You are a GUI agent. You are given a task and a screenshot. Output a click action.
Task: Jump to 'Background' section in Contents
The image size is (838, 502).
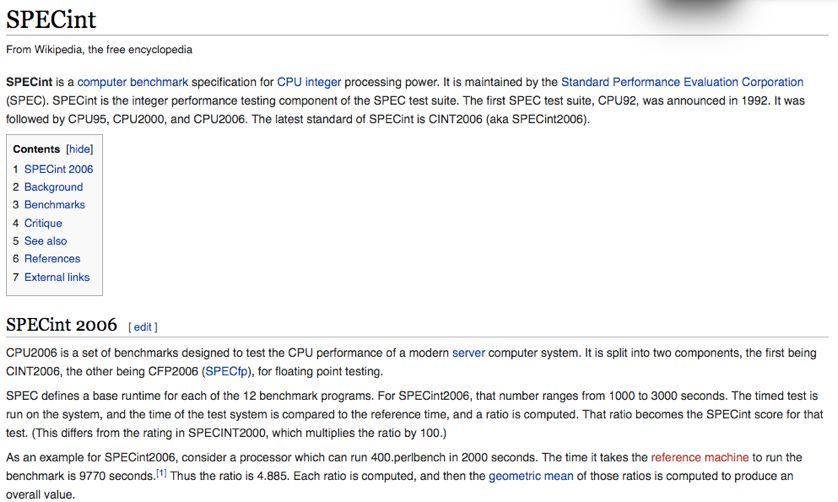tap(53, 187)
